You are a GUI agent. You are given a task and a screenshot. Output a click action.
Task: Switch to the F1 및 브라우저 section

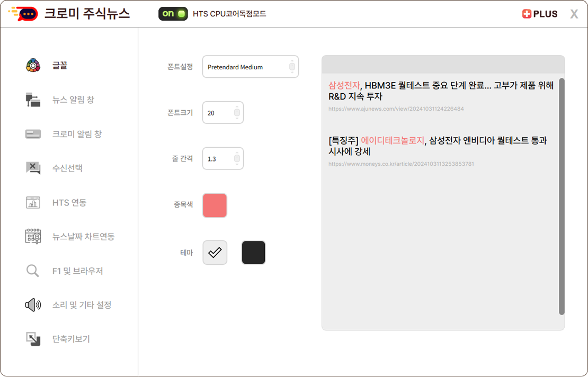pos(33,271)
